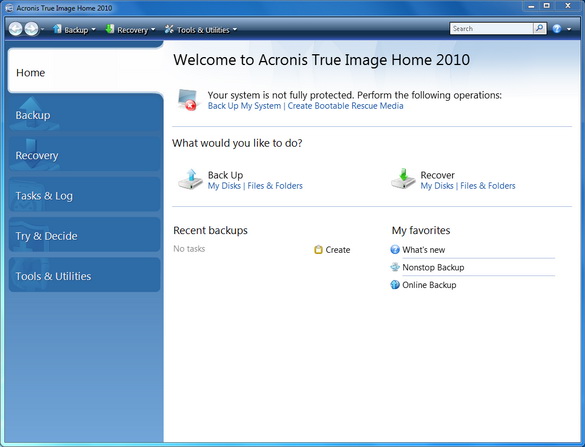Select the Home sidebar tab
The width and height of the screenshot is (585, 447).
85,70
